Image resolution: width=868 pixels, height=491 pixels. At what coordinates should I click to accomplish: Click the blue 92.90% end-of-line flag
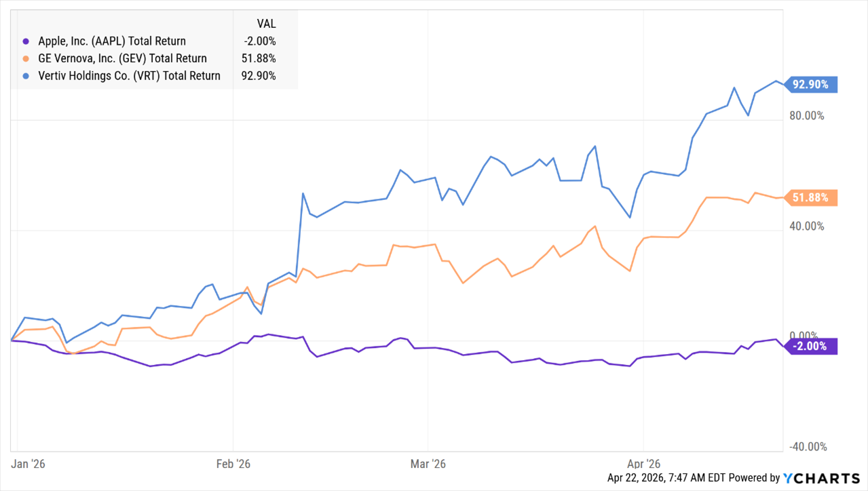pos(810,85)
